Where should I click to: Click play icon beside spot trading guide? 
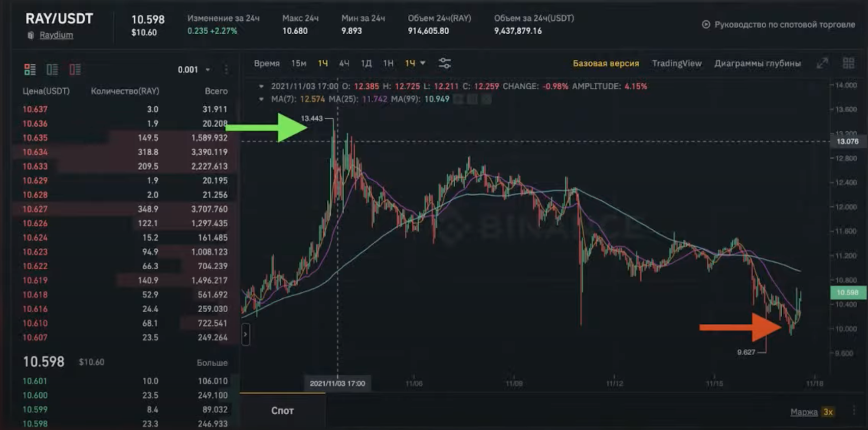706,25
